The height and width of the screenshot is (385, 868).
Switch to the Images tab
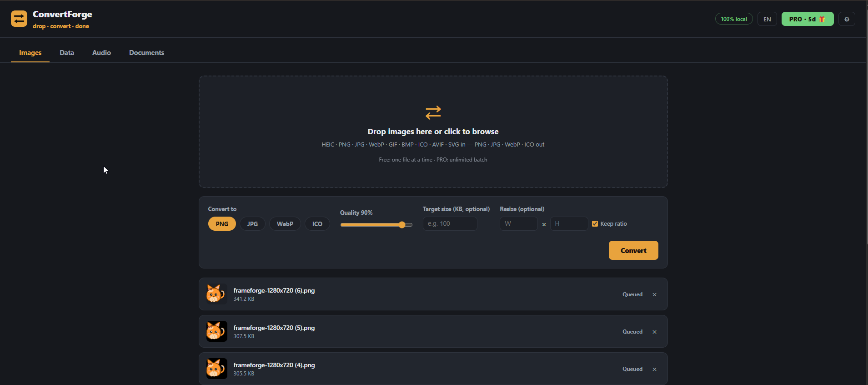(30, 53)
